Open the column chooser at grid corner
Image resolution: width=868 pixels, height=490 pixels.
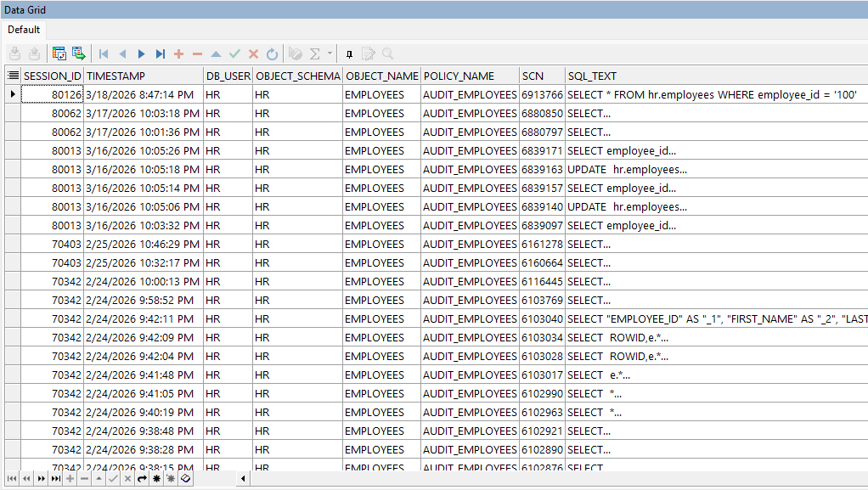point(12,76)
